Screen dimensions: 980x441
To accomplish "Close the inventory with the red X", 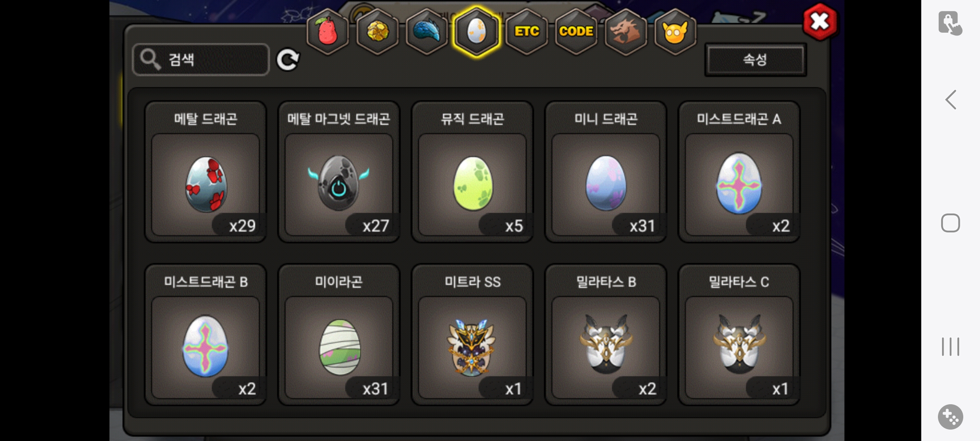I will point(820,22).
